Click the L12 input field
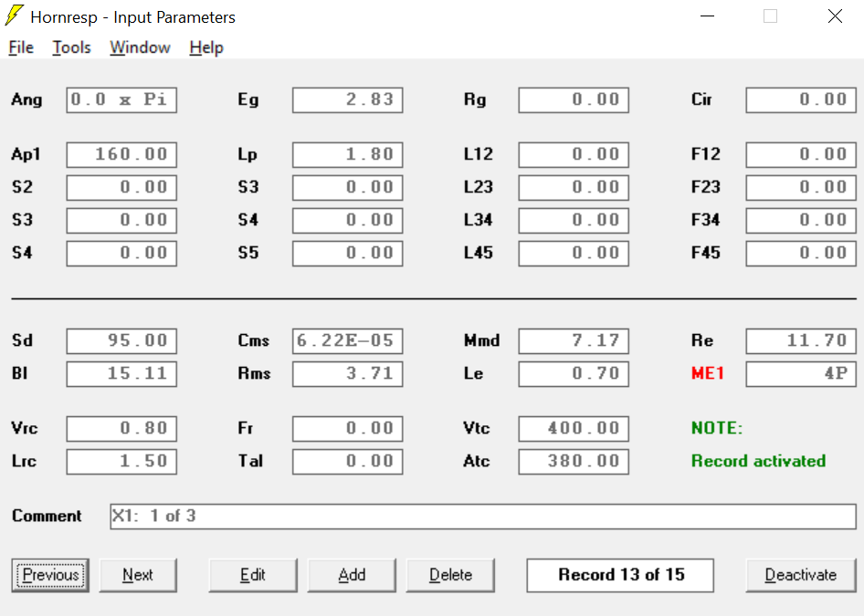This screenshot has width=864, height=616. (x=574, y=155)
